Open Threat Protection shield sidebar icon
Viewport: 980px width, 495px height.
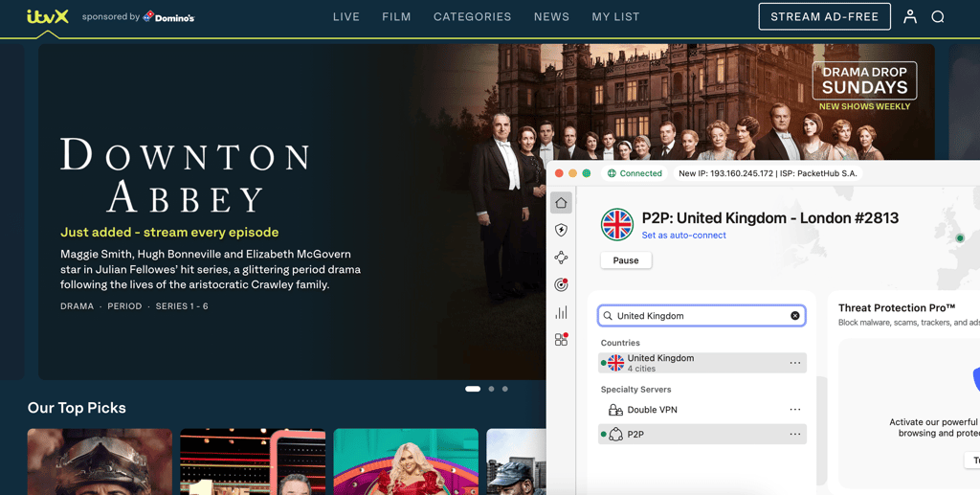[561, 230]
